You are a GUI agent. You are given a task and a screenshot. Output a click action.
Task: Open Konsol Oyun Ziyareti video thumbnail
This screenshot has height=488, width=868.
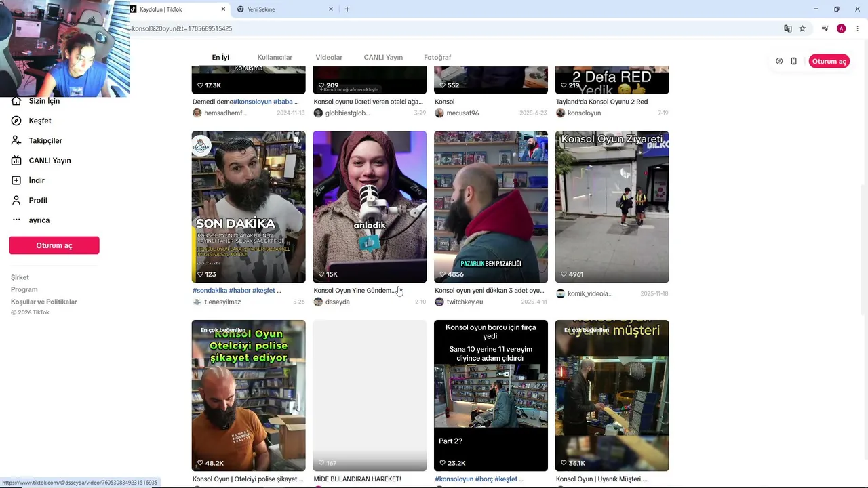coord(612,207)
